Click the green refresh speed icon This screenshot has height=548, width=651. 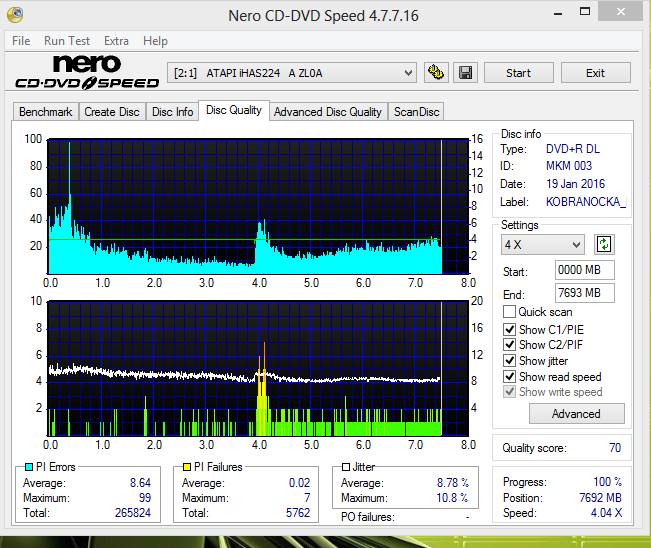tap(604, 245)
